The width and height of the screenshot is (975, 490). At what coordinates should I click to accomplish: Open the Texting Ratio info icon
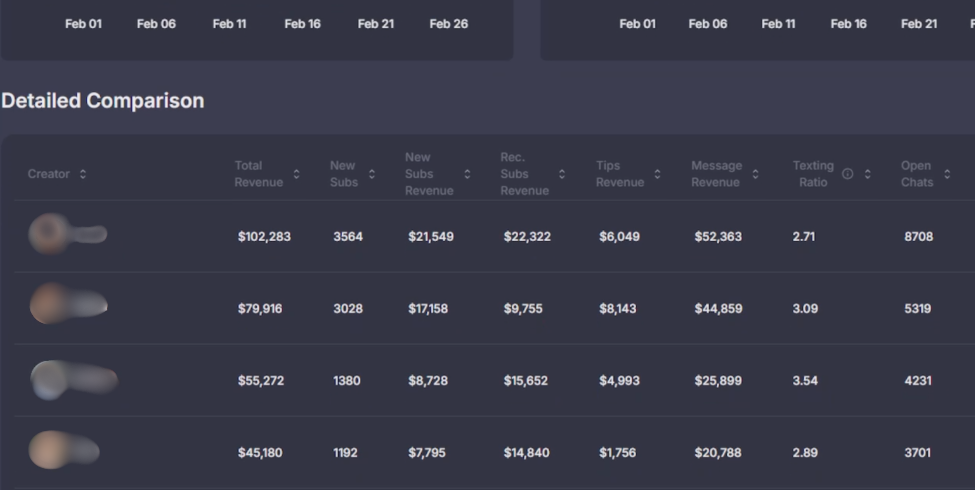click(x=848, y=174)
